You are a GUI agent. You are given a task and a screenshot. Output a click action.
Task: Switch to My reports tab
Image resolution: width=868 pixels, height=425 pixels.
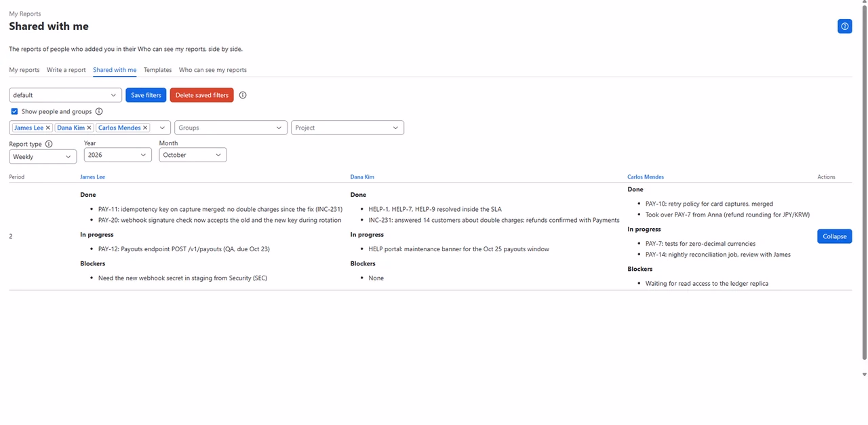[24, 70]
